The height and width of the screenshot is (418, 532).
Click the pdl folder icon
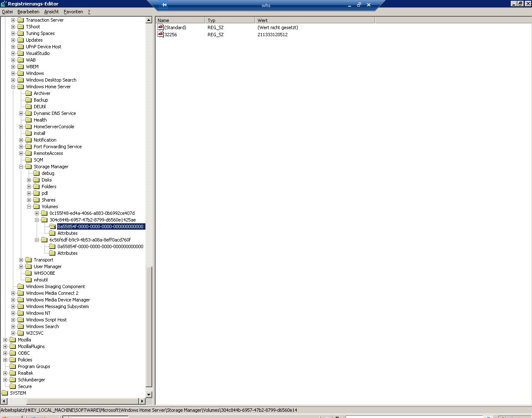[36, 193]
